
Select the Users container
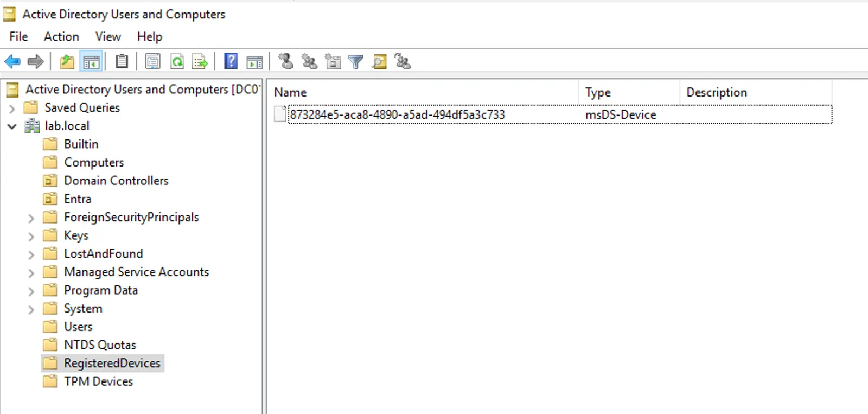[x=78, y=327]
